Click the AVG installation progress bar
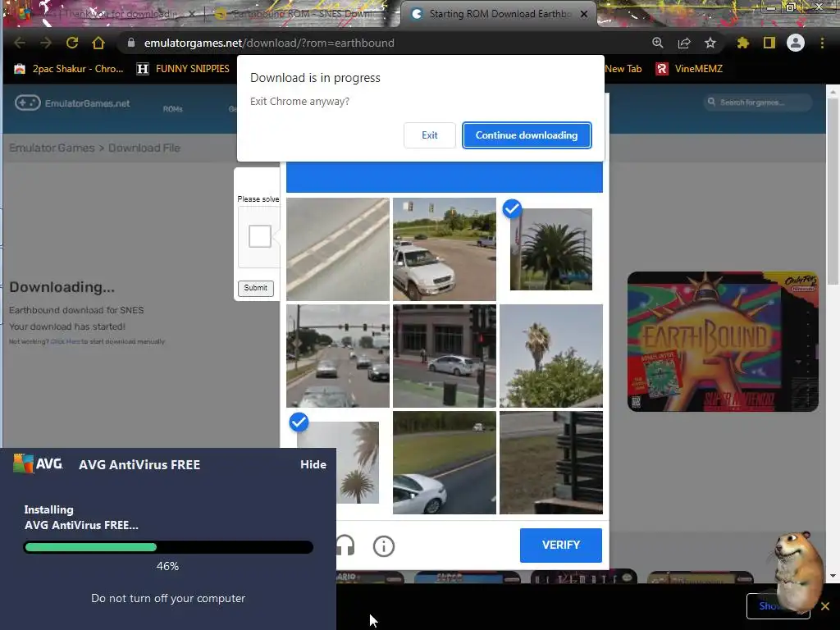This screenshot has height=630, width=840. click(168, 547)
